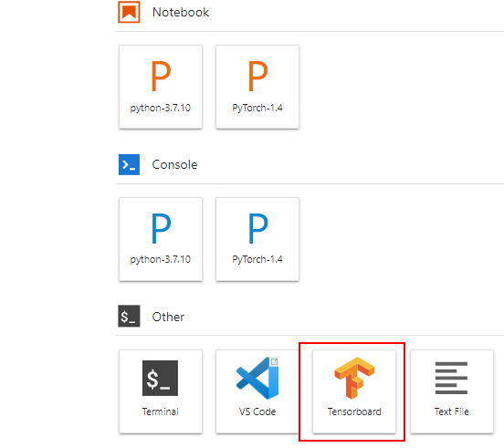
Task: Click python-3.7.10 label under Notebook section
Action: coord(161,108)
